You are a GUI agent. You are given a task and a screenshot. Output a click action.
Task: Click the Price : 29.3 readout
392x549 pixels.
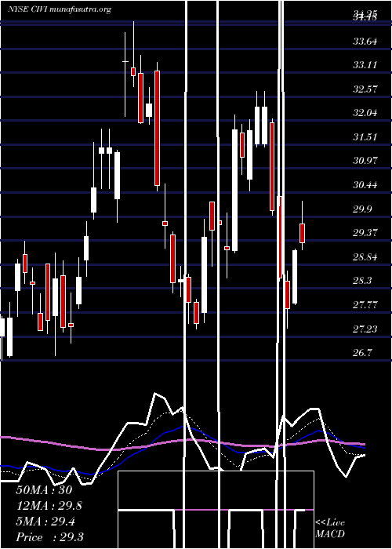tap(49, 537)
